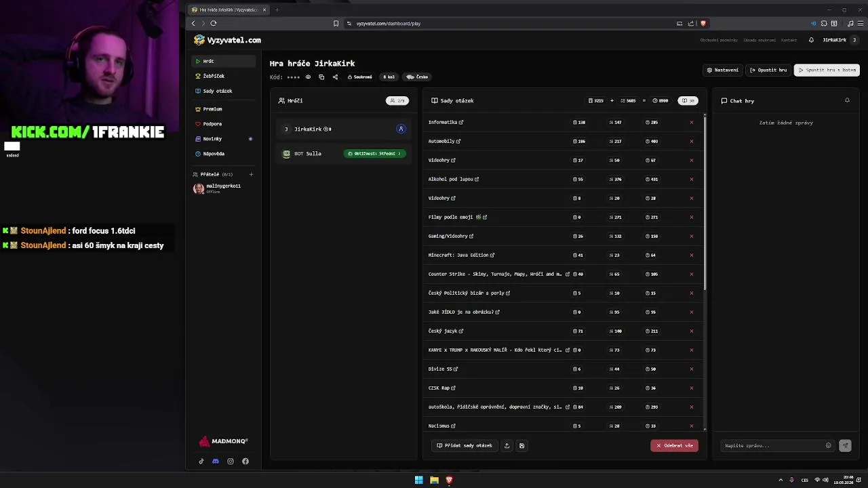Open Discord icon in sidebar footer
This screenshot has width=868, height=488.
[216, 462]
